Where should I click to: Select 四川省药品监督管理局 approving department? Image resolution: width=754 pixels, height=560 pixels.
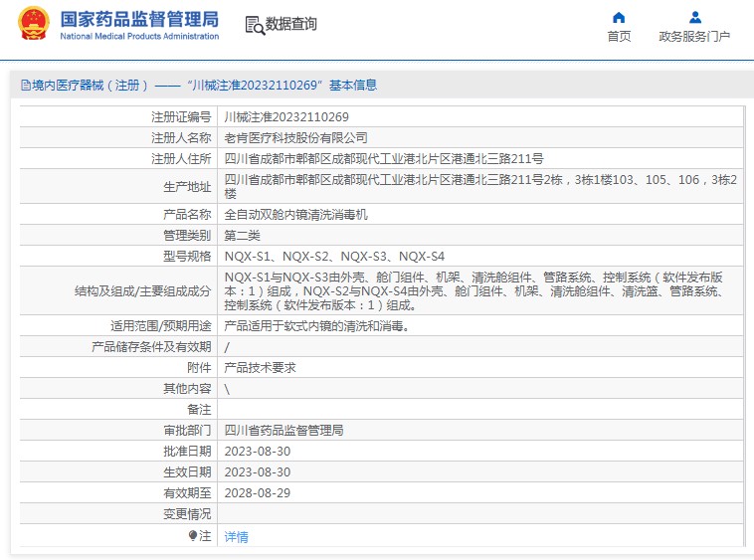283,431
